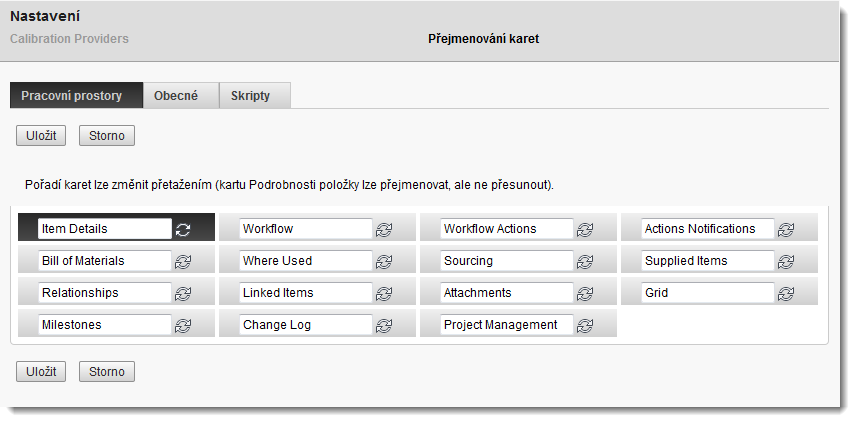The width and height of the screenshot is (855, 422).
Task: Click the Attachments name input field
Action: 507,293
